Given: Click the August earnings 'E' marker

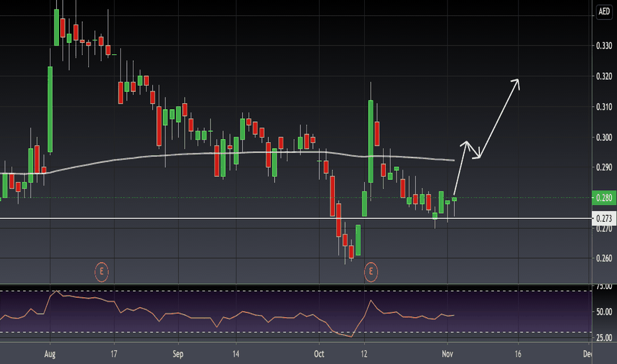Looking at the screenshot, I should tap(101, 271).
